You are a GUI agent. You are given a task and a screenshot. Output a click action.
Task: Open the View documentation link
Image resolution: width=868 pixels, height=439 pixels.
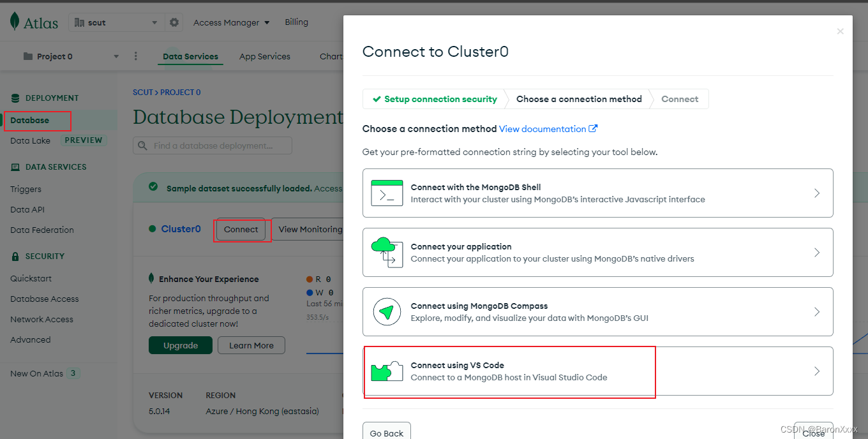click(542, 129)
